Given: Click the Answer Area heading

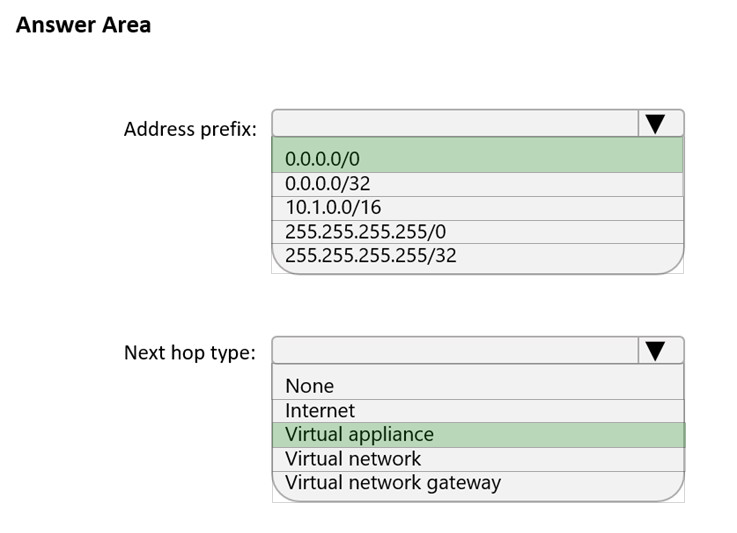Looking at the screenshot, I should coord(83,25).
